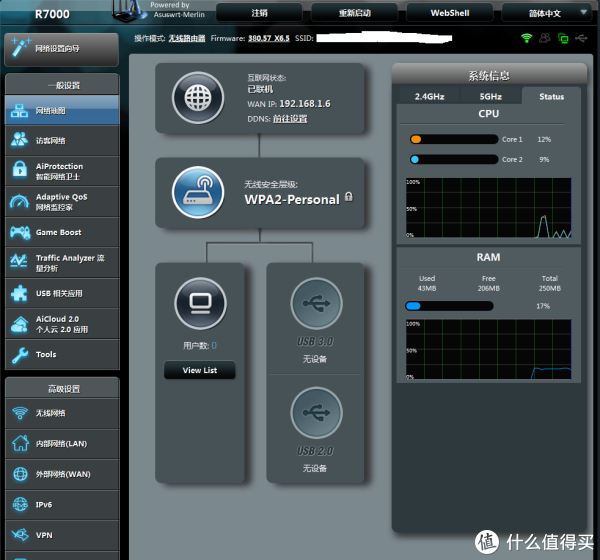Open the Adaptive QoS gauge icon
The image size is (600, 560).
click(x=20, y=201)
